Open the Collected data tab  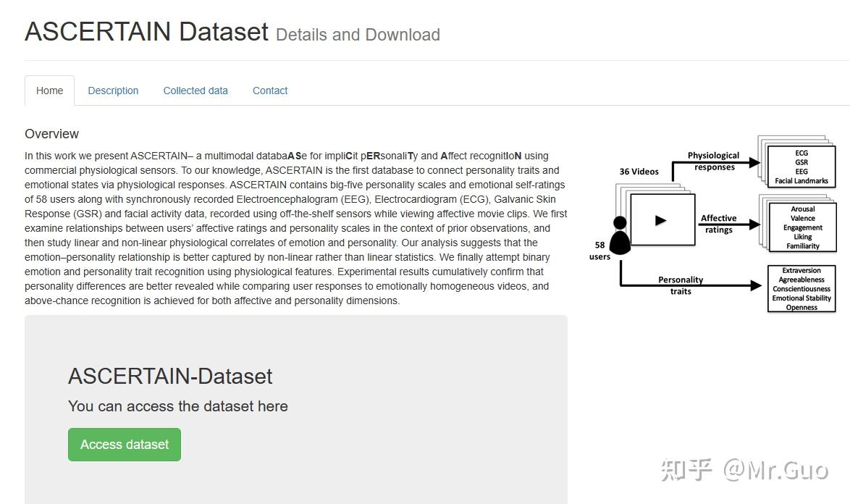195,91
